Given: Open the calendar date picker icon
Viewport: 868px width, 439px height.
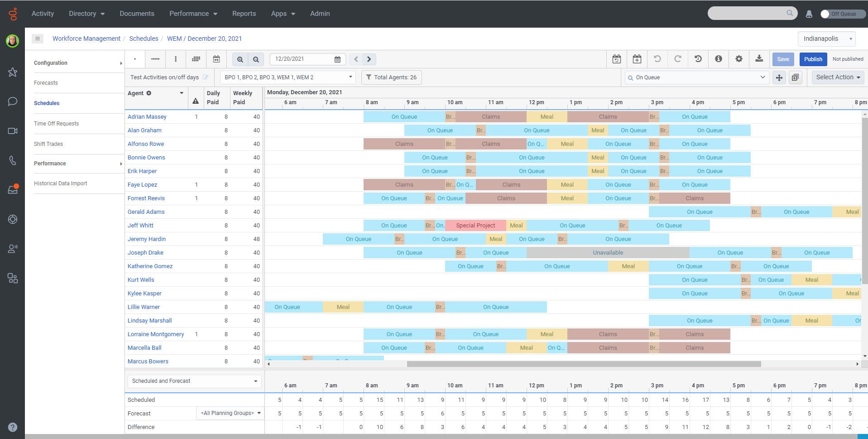Looking at the screenshot, I should tap(337, 59).
